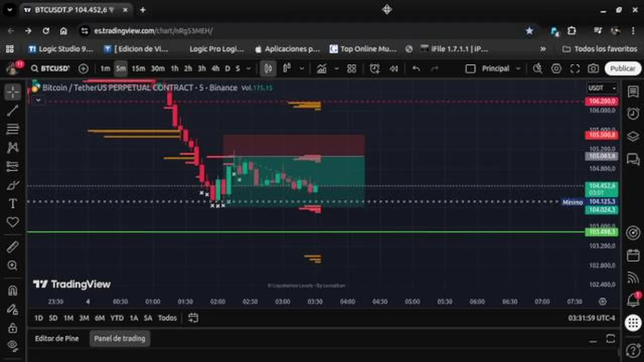Click the Publicar button

pyautogui.click(x=623, y=69)
